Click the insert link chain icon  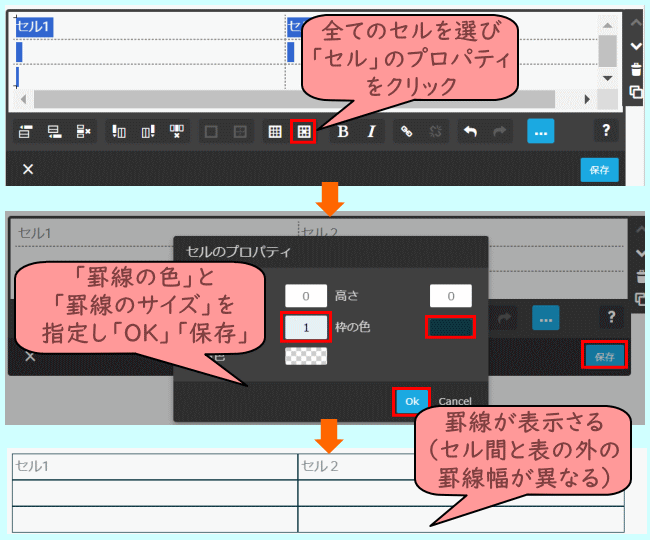406,132
